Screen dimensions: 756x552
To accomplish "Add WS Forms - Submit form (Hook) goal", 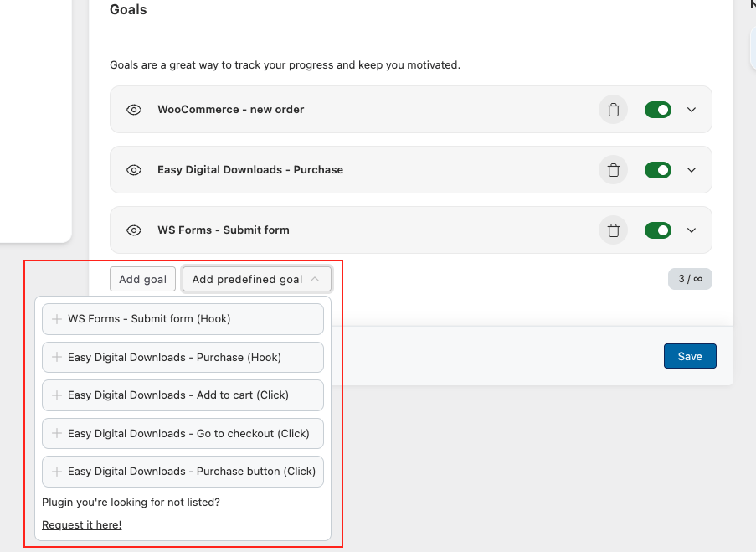I will (x=183, y=319).
